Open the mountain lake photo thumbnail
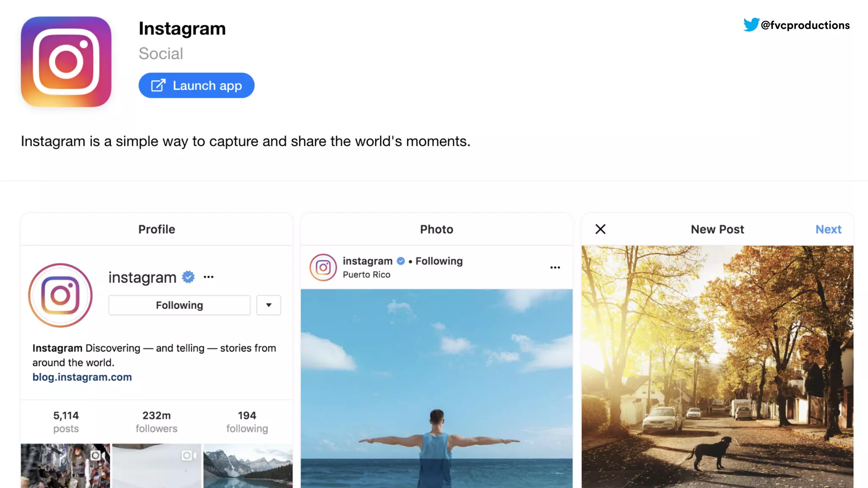Screen dimensions: 868x488 click(248, 466)
